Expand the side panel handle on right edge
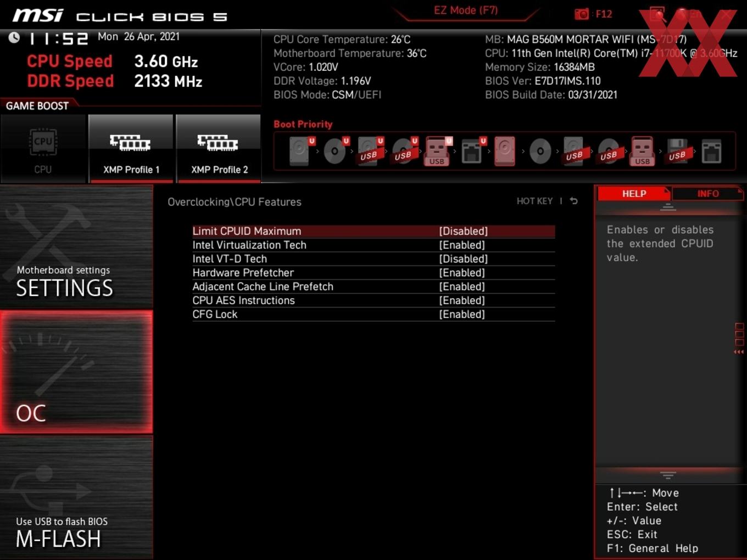 click(x=739, y=338)
